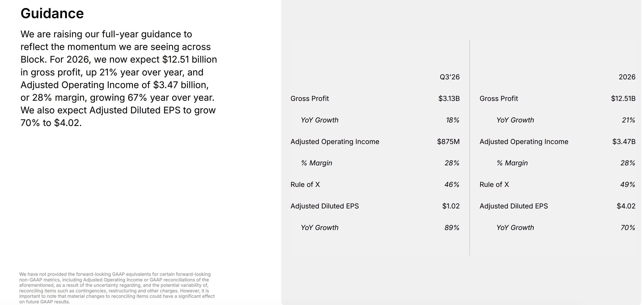The width and height of the screenshot is (644, 305).
Task: Select the 2026 column header
Action: 627,77
